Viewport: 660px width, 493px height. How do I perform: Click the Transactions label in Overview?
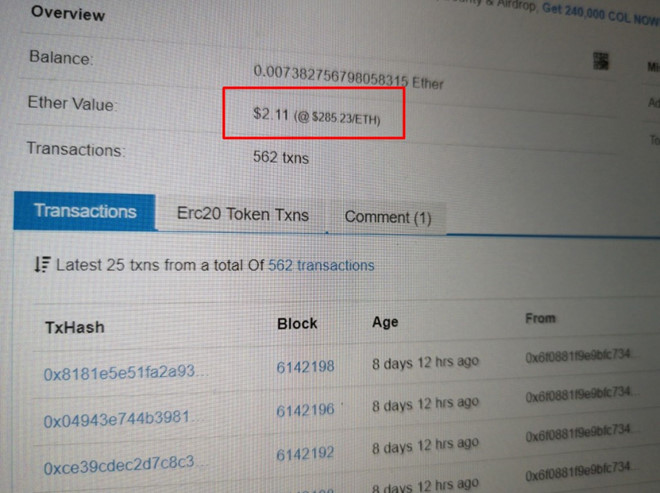76,149
